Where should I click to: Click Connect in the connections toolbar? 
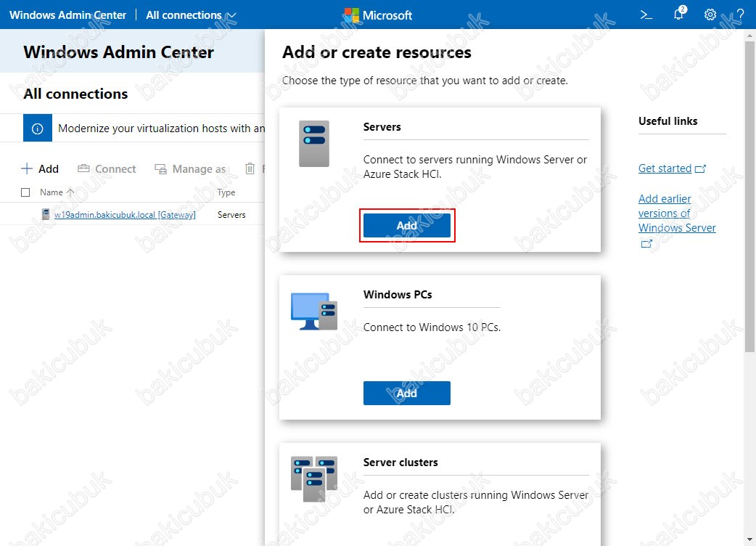pos(107,169)
